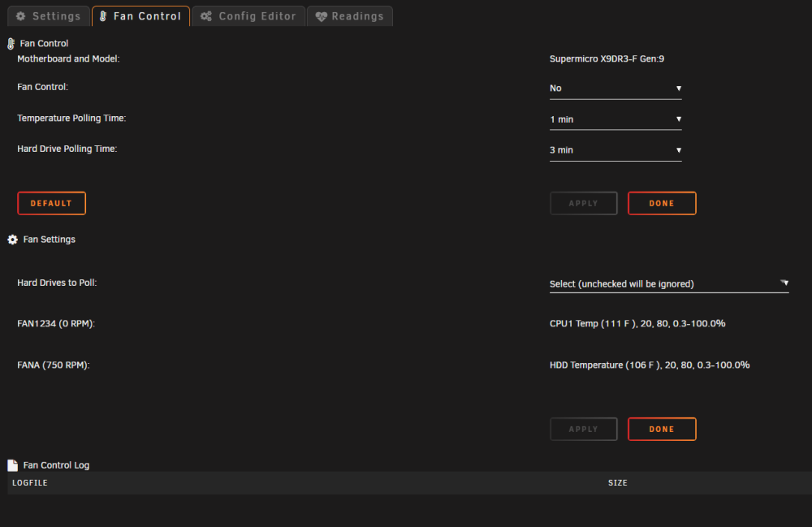Click thermometer icon beside Fan Control heading

click(x=11, y=44)
